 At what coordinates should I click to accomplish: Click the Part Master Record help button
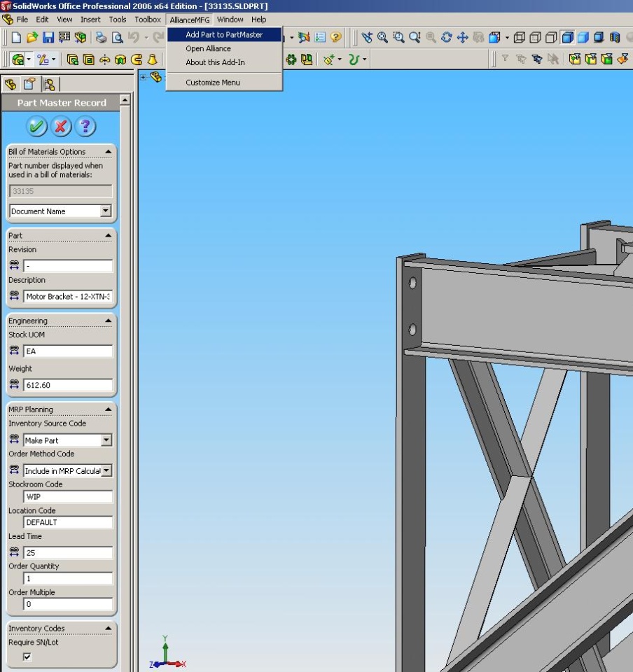(x=85, y=126)
